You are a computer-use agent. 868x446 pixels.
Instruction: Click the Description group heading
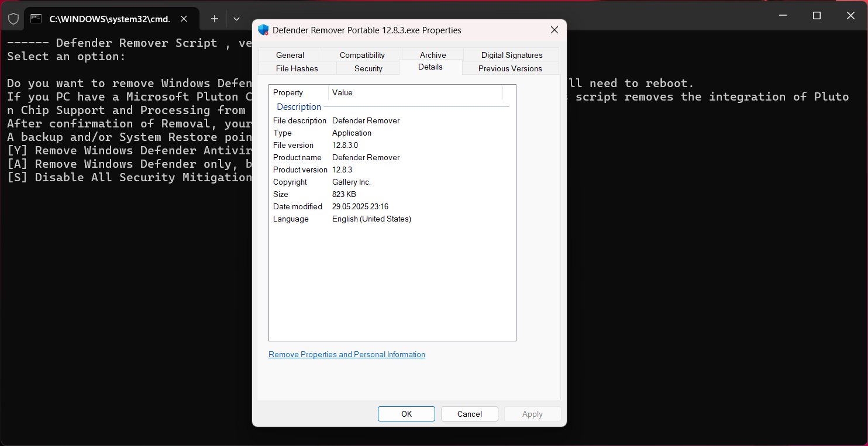(x=299, y=107)
